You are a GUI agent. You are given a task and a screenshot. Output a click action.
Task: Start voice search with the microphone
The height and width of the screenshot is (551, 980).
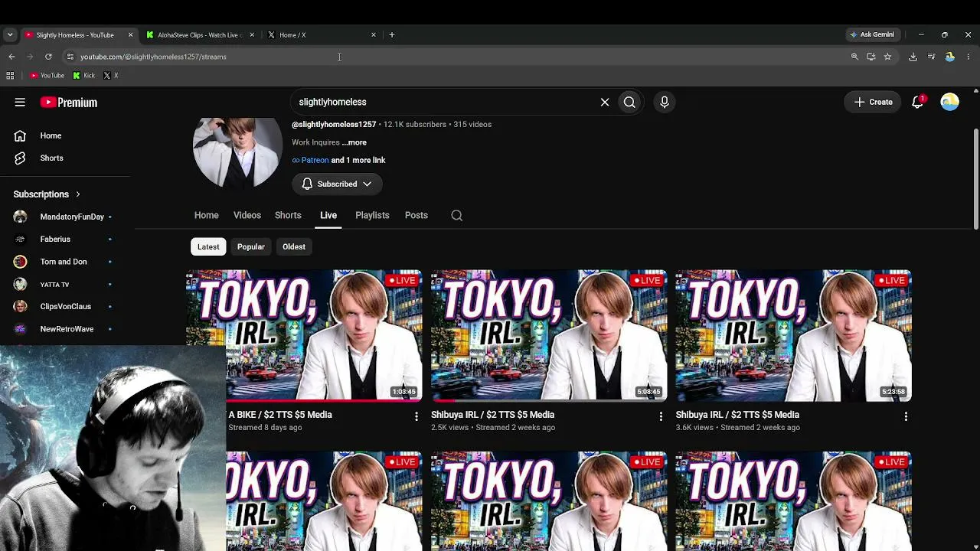tap(665, 102)
